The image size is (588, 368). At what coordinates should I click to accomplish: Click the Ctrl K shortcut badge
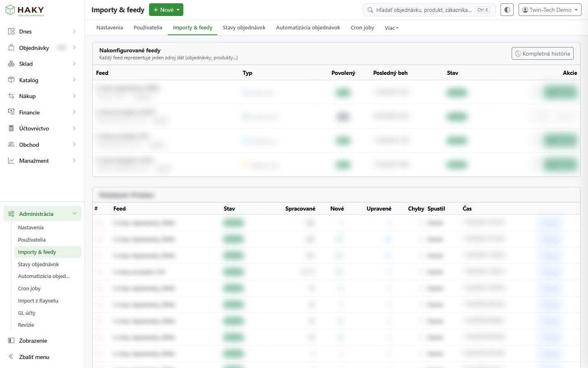[483, 10]
